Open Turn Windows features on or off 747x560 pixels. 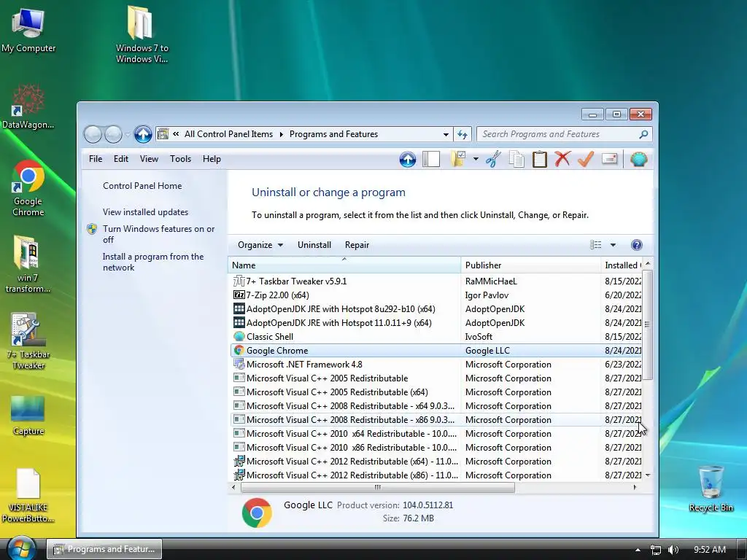point(158,234)
